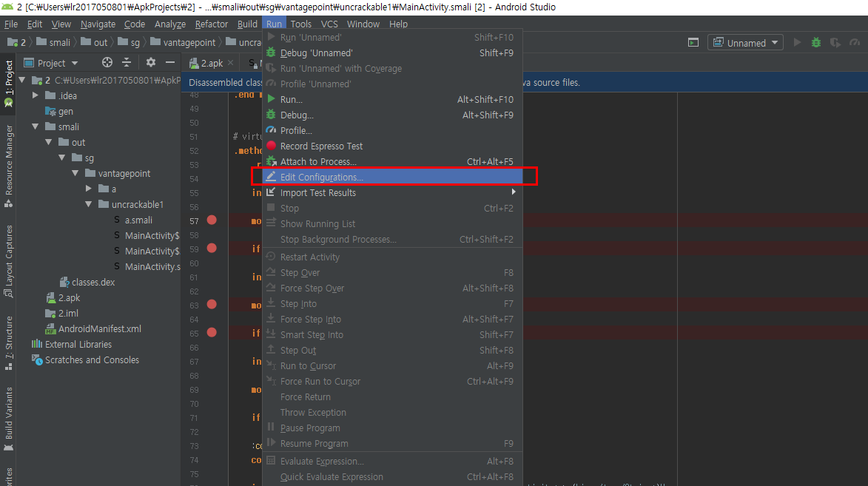Switch to the 2.apk editor tab
868x486 pixels.
pyautogui.click(x=211, y=63)
